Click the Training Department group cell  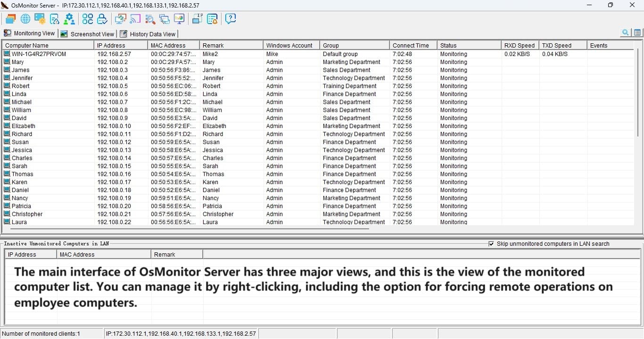coord(349,86)
